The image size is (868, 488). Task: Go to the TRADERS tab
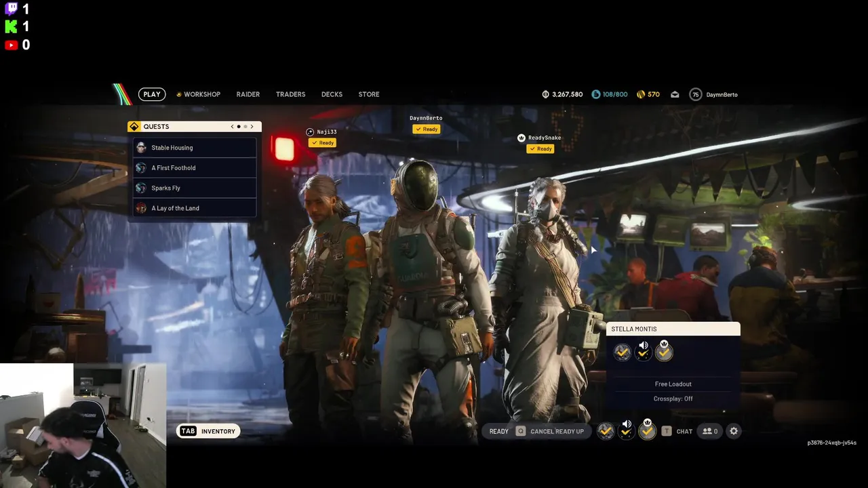[x=290, y=94]
